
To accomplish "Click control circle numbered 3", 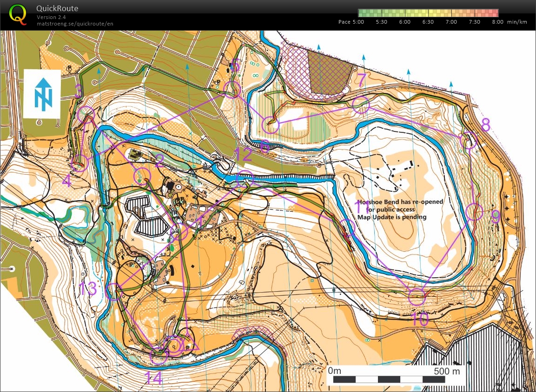I will [x=86, y=114].
